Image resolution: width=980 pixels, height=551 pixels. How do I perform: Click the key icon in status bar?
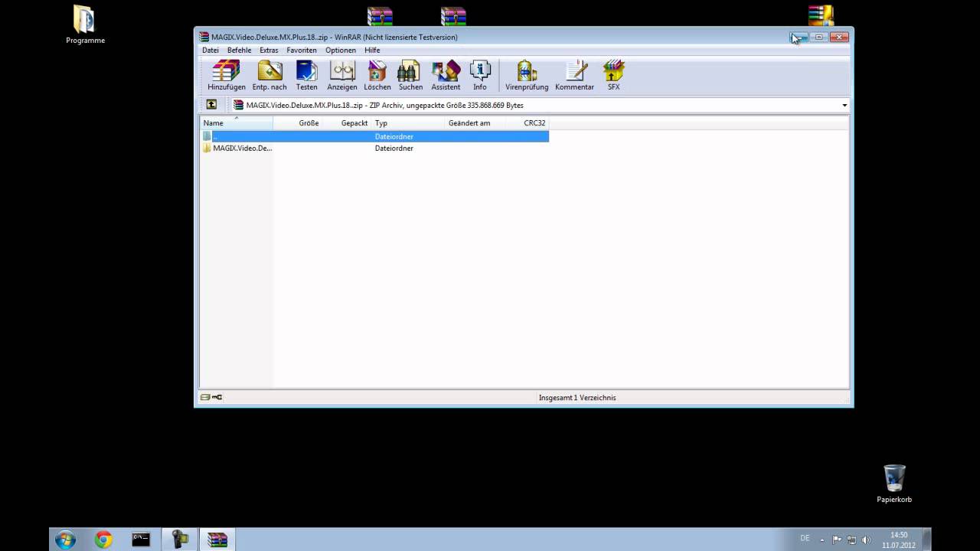(217, 397)
